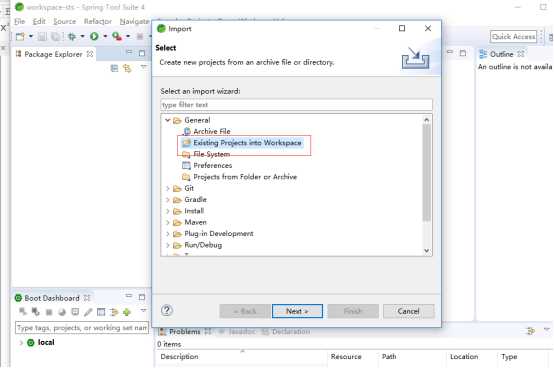The height and width of the screenshot is (368, 554).
Task: Minimize the Package Explorer view
Action: (x=129, y=53)
